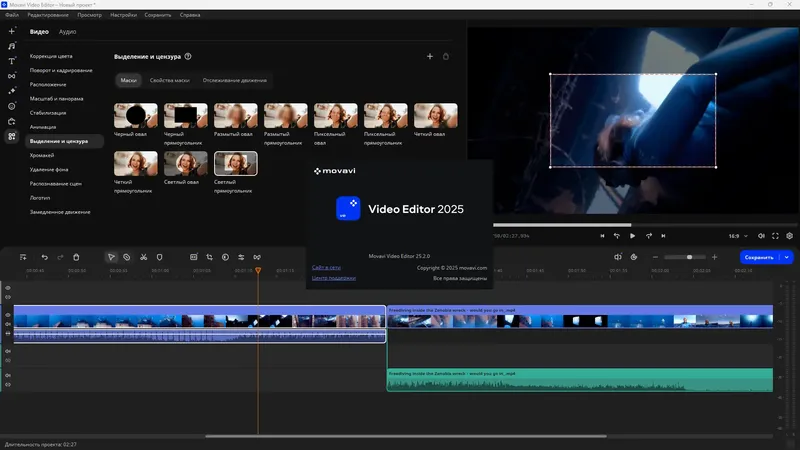
Task: Add a new mask with plus icon
Action: (430, 57)
